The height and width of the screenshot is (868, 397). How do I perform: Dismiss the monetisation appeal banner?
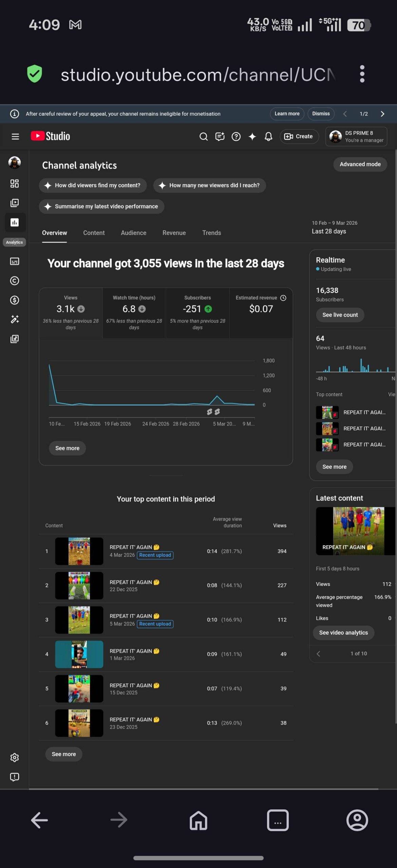click(x=321, y=114)
